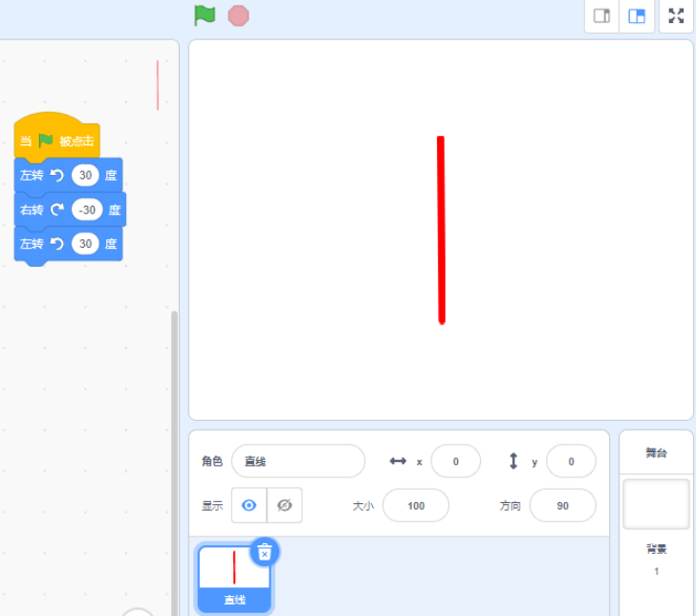This screenshot has height=616, width=696.
Task: Click the green flag to run
Action: (205, 15)
